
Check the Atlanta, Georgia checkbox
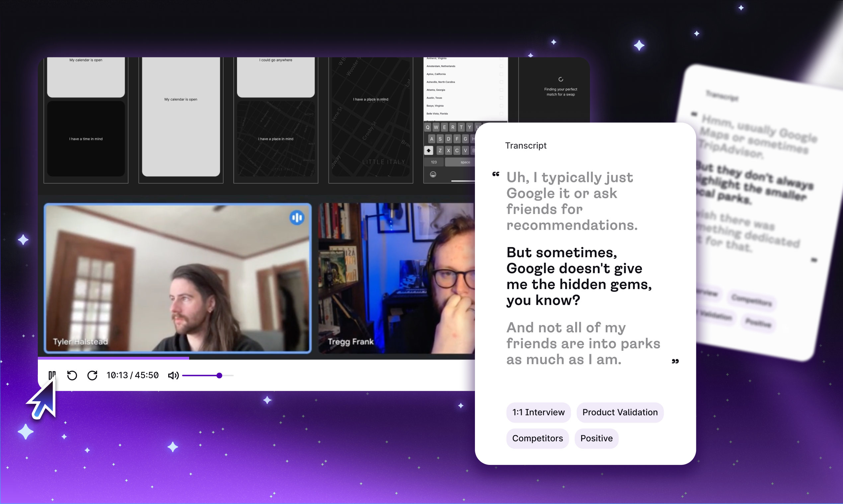click(x=501, y=90)
